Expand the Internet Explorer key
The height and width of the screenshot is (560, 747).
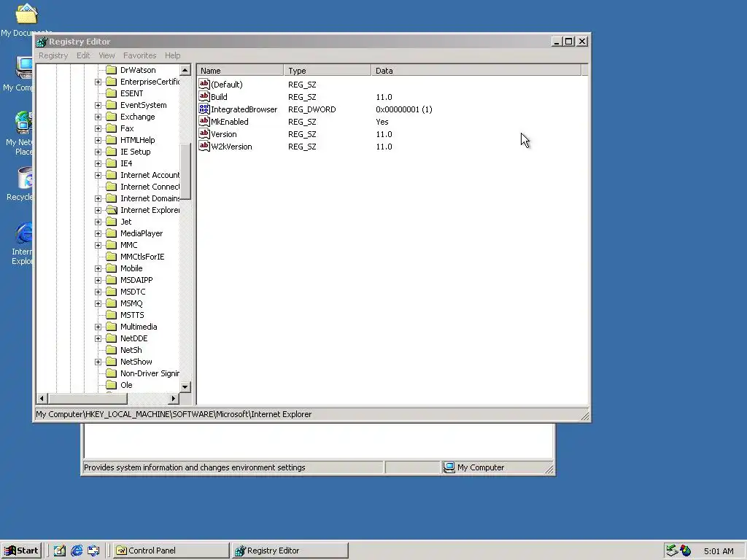98,210
